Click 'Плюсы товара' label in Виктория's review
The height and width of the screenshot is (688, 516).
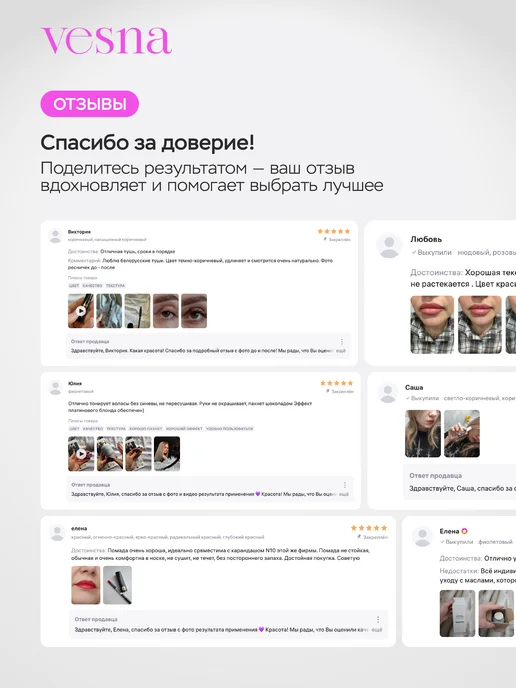tap(82, 278)
